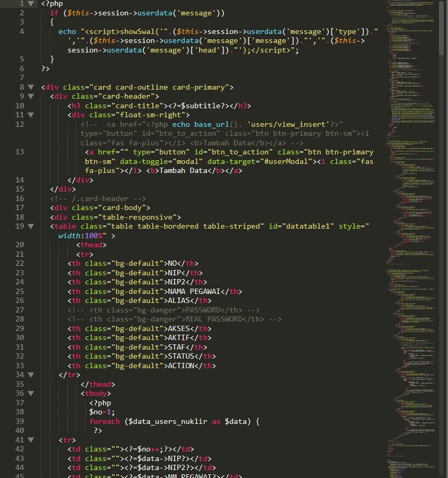Click '$data_users_nuklir' variable
The width and height of the screenshot is (448, 478).
tap(168, 422)
